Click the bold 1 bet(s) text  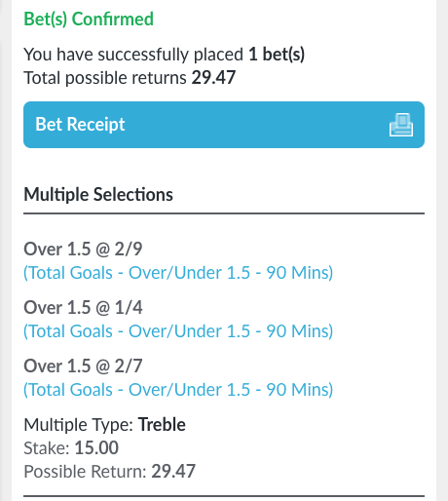[277, 55]
